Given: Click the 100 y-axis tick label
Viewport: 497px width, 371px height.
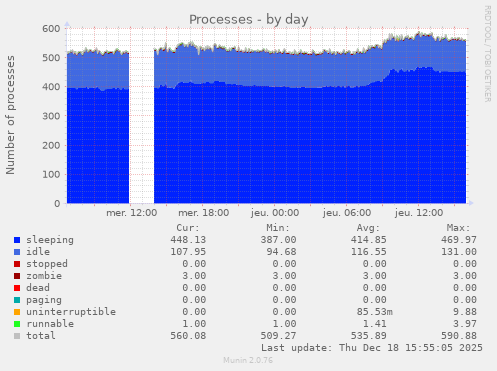Looking at the screenshot, I should tap(51, 175).
